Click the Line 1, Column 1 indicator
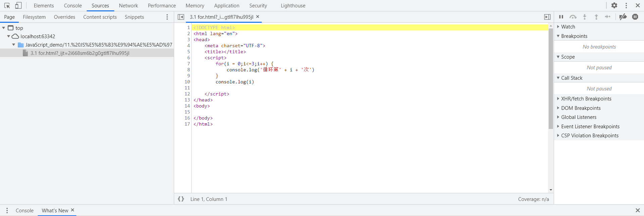Image resolution: width=644 pixels, height=216 pixels. pyautogui.click(x=209, y=199)
